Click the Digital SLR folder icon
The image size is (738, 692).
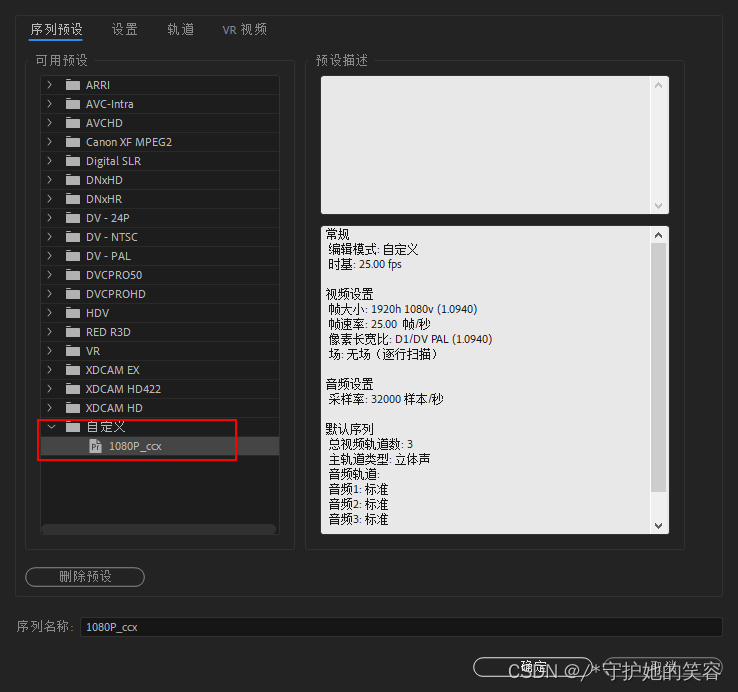[72, 161]
